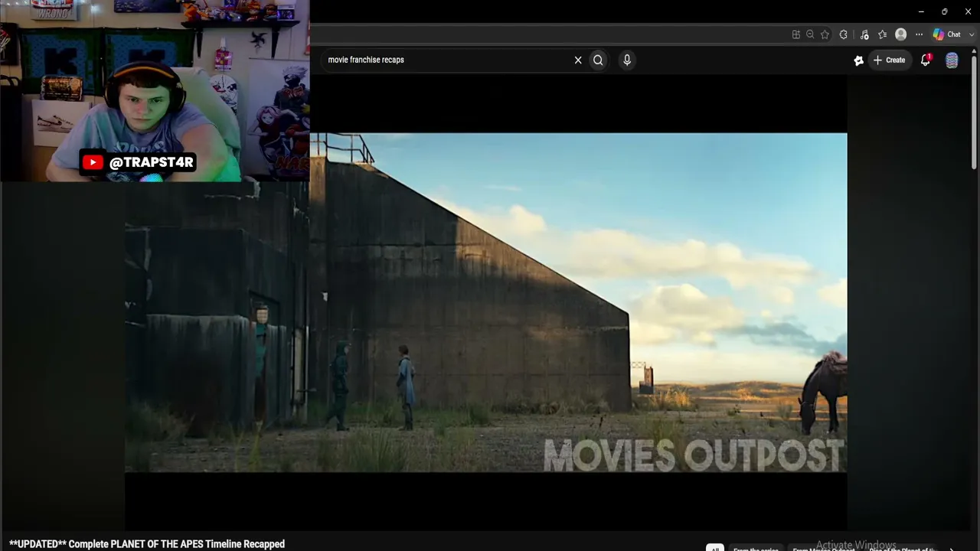Viewport: 980px width, 551px height.
Task: Open the media control music icon
Action: click(x=864, y=34)
